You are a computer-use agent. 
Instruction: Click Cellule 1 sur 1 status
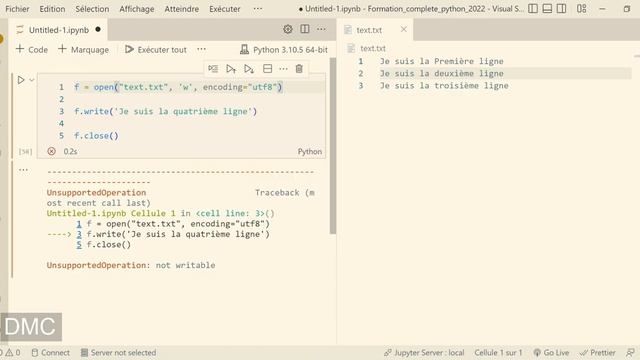click(x=498, y=353)
